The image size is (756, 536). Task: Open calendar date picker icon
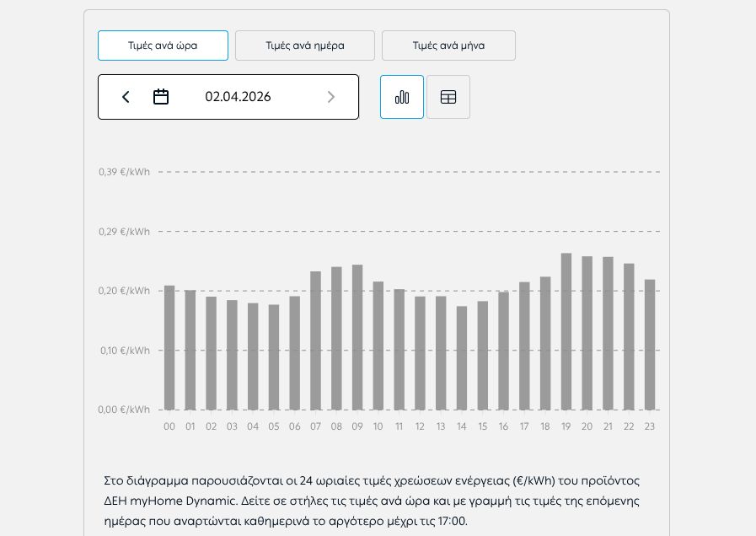[161, 97]
